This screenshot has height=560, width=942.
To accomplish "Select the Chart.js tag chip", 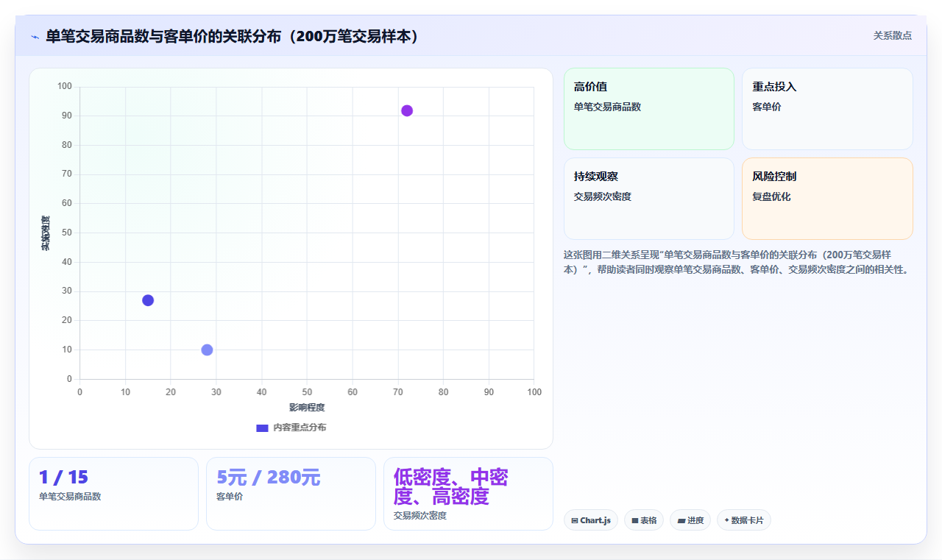I will pos(591,520).
